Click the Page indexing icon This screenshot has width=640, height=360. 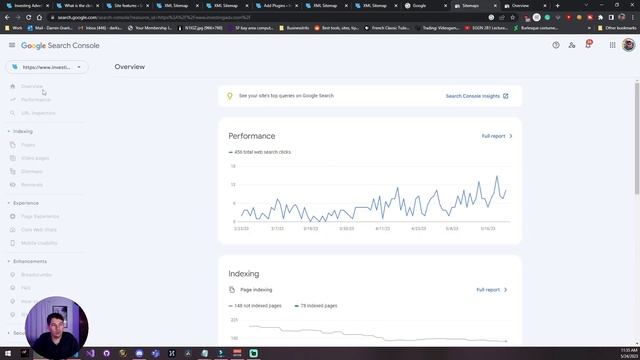[x=232, y=290]
